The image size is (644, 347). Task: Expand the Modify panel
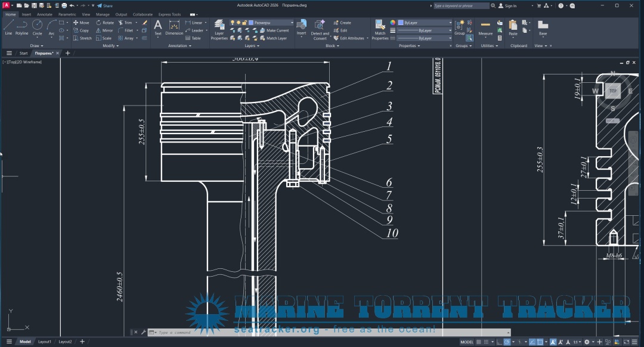point(110,45)
